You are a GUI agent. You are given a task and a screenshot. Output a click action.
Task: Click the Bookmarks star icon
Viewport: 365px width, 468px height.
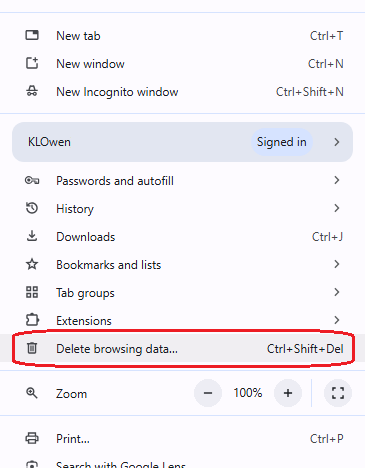click(x=32, y=264)
